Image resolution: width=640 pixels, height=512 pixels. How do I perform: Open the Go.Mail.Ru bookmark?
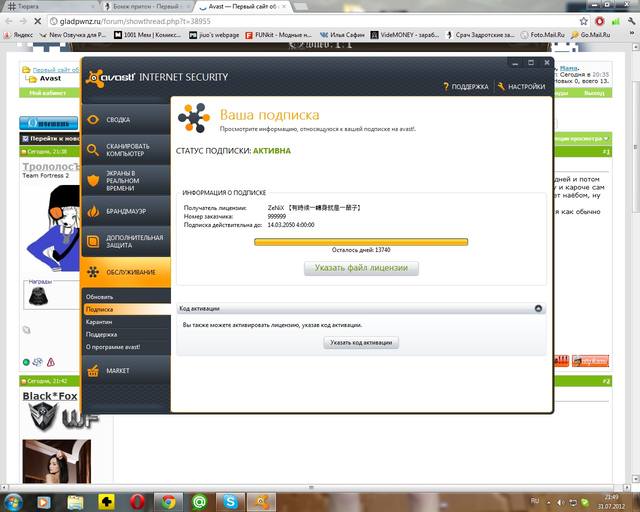point(591,35)
